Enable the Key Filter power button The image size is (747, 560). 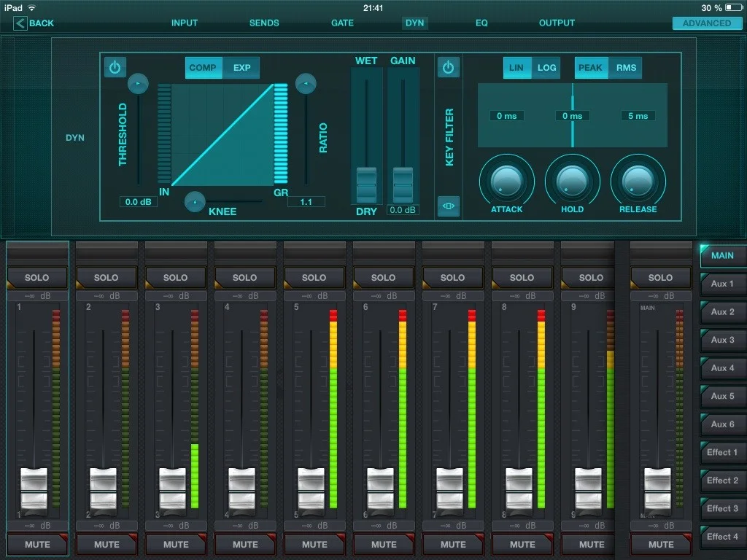(x=449, y=67)
